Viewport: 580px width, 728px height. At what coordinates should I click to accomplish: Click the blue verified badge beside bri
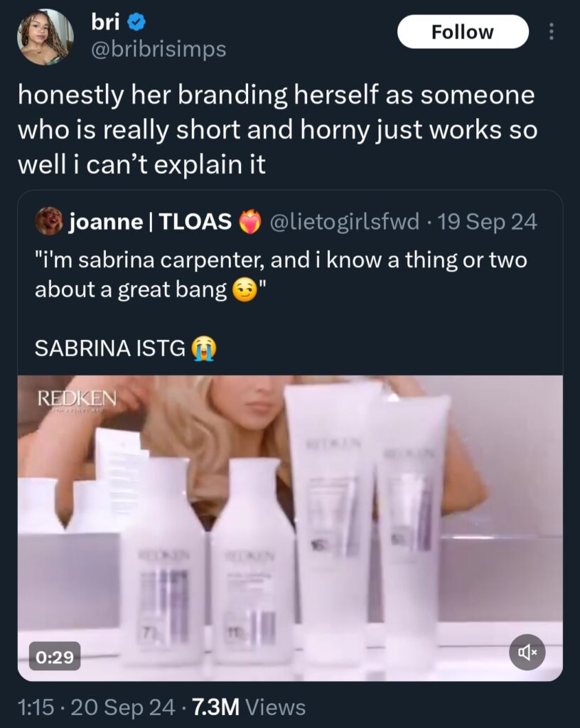coord(136,23)
